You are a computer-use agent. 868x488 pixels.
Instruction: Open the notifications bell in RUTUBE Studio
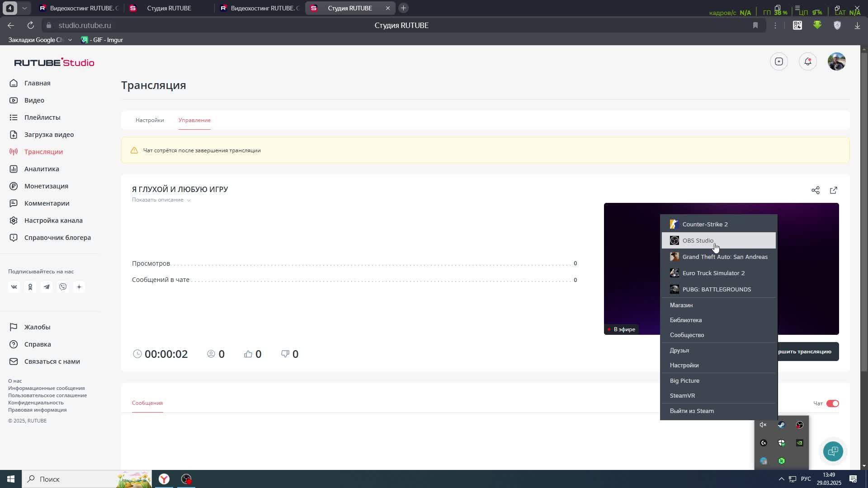pyautogui.click(x=808, y=61)
